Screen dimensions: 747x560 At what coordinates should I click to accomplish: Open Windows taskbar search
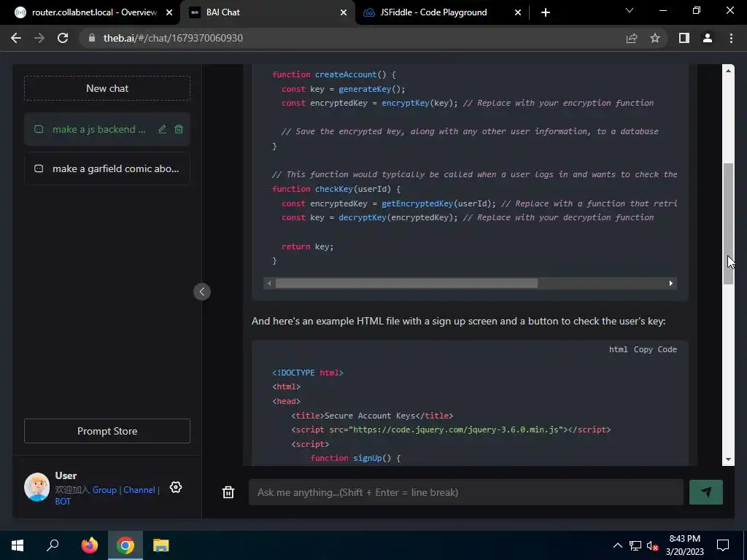point(53,545)
